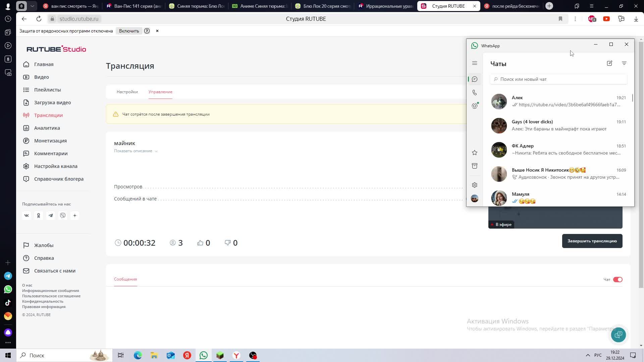Expand the WhatsApp hamburger navigation menu
644x362 pixels.
click(x=474, y=63)
